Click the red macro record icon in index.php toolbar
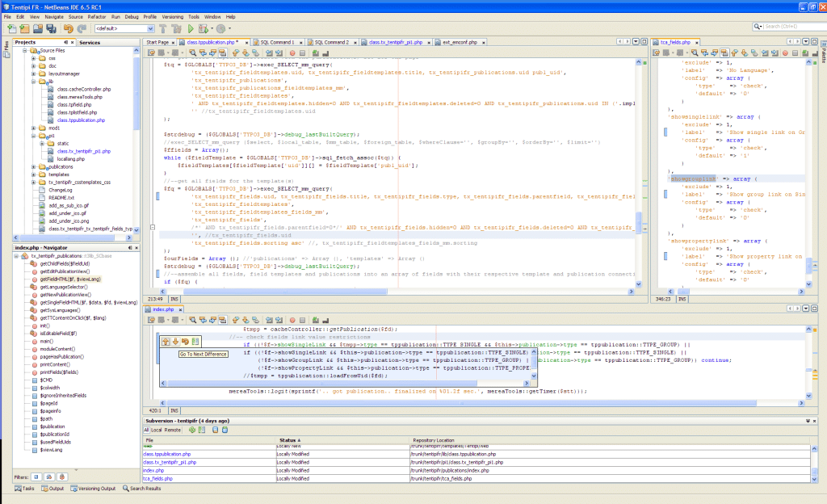827x504 pixels. click(292, 321)
